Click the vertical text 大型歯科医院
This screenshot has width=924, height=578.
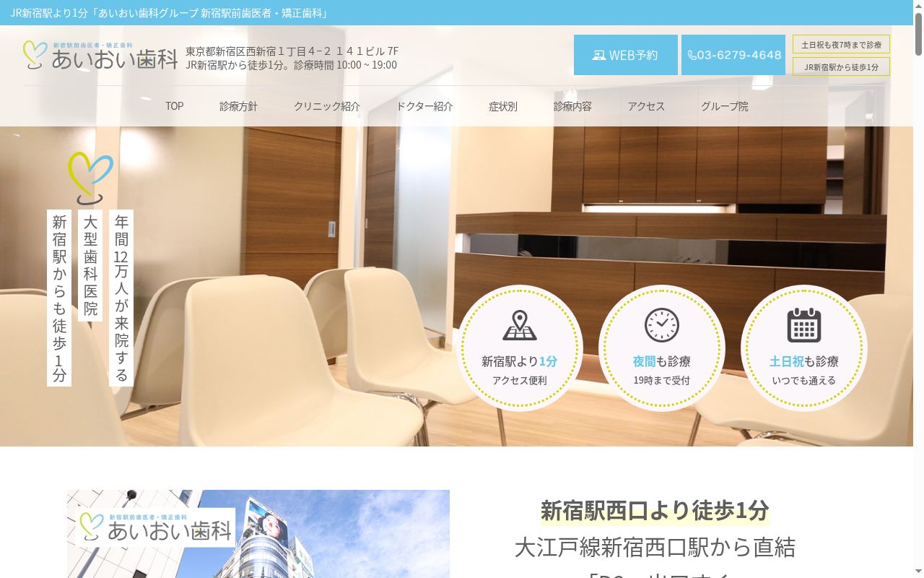pyautogui.click(x=90, y=265)
